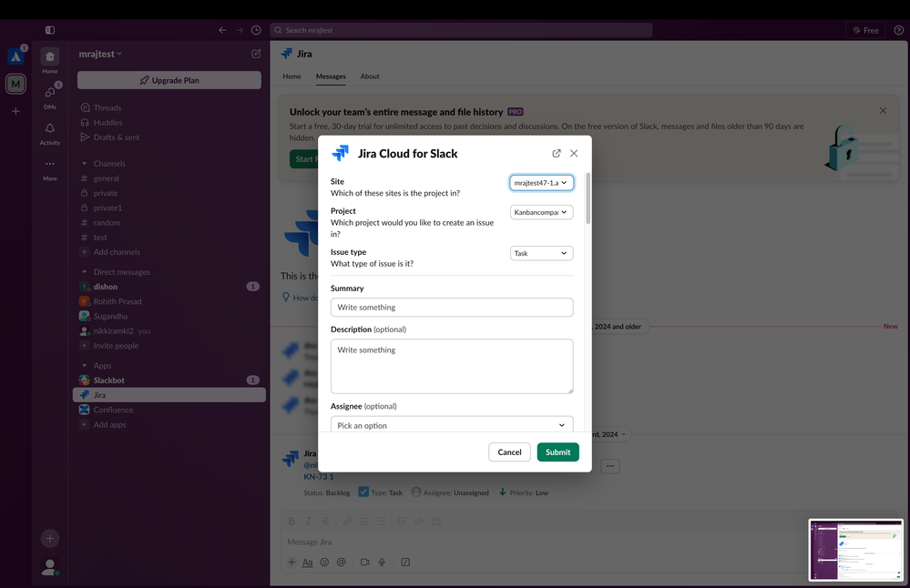Click the Free plan button
The height and width of the screenshot is (588, 910).
click(x=866, y=30)
